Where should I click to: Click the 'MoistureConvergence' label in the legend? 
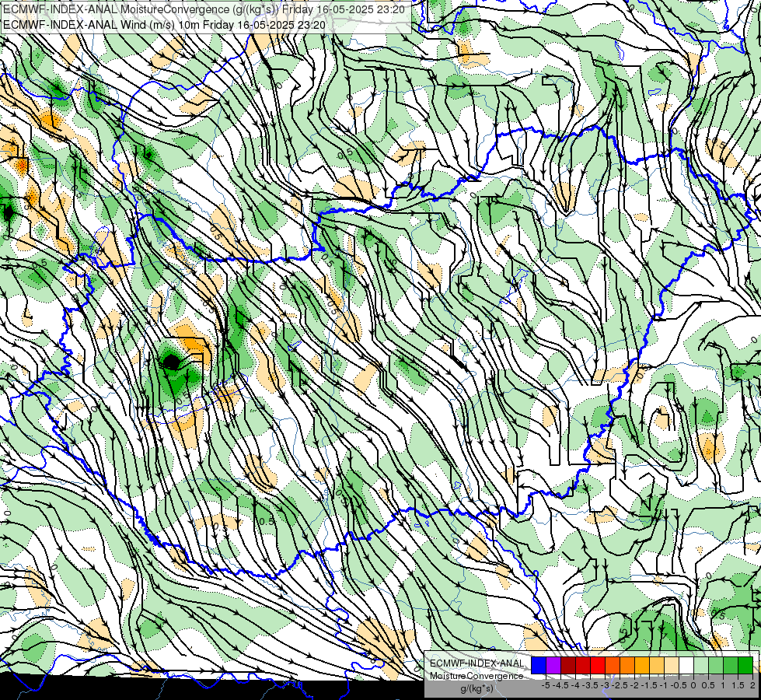coord(476,676)
